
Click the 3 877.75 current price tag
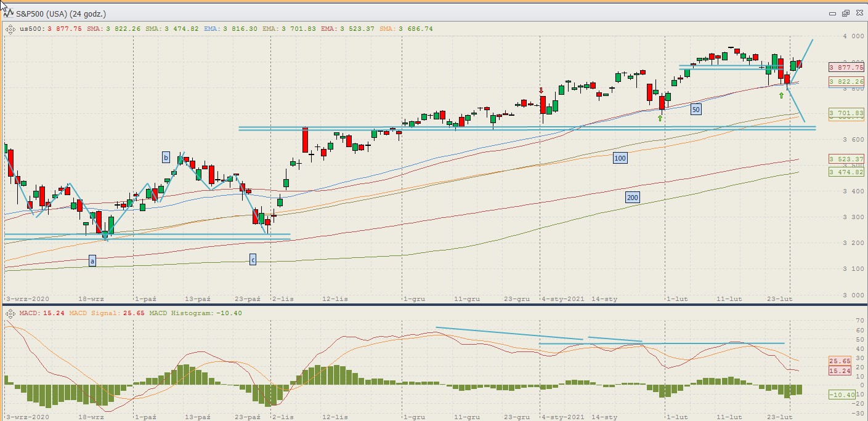[x=846, y=67]
